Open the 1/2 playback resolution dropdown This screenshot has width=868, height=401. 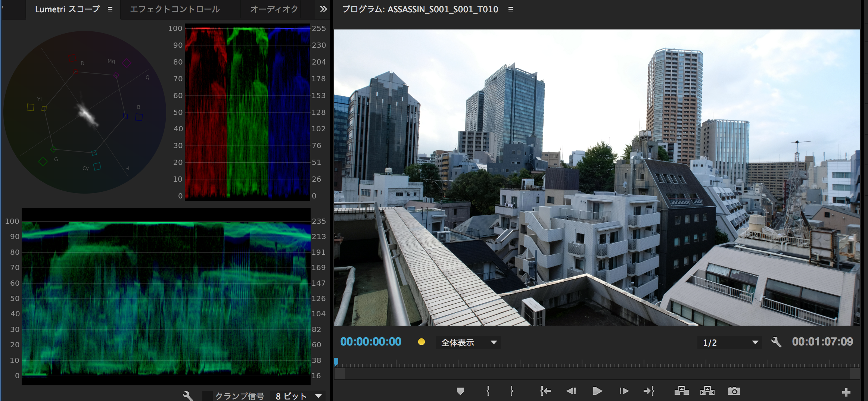point(730,342)
